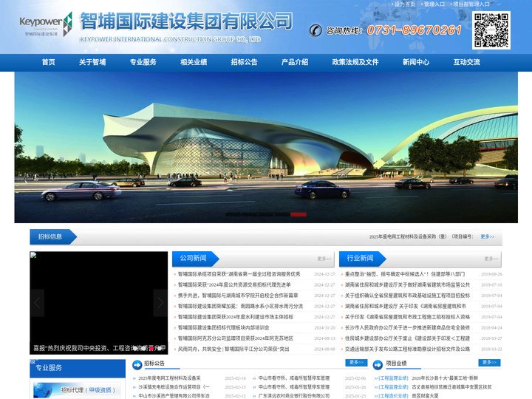Open the 更多>> button in 项目业绩 section
The width and height of the screenshot is (532, 399).
coord(489,363)
